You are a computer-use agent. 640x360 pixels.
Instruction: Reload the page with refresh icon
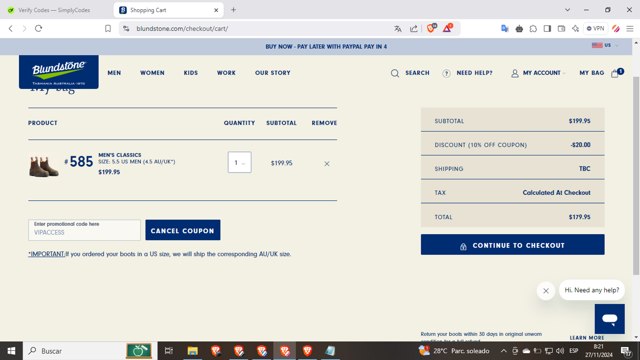tap(38, 29)
